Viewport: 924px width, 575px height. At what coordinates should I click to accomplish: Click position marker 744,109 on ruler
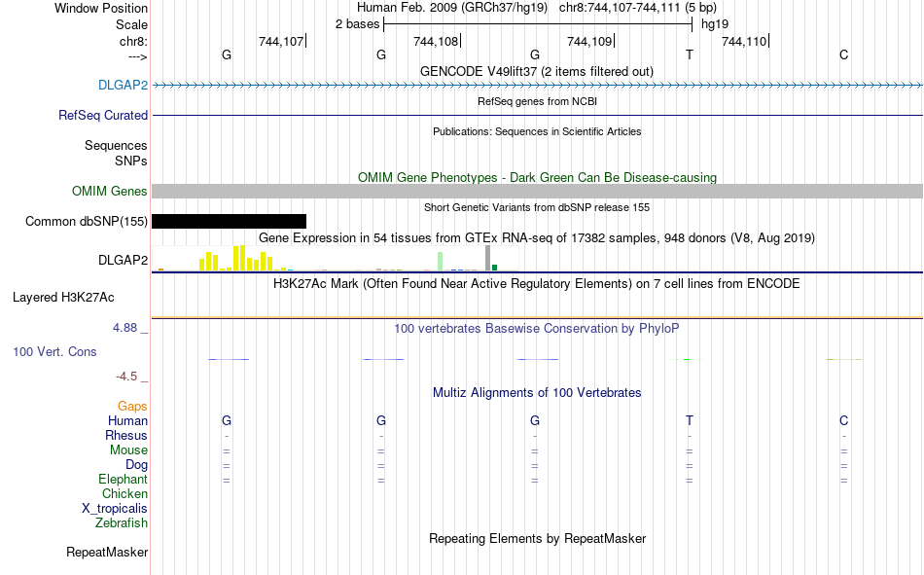pos(589,41)
